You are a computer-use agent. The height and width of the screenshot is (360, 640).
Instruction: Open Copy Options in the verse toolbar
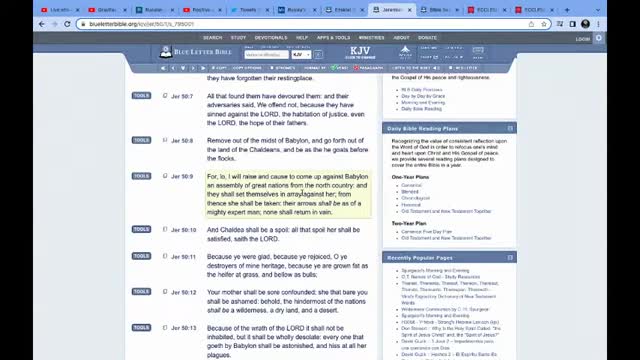[247, 68]
